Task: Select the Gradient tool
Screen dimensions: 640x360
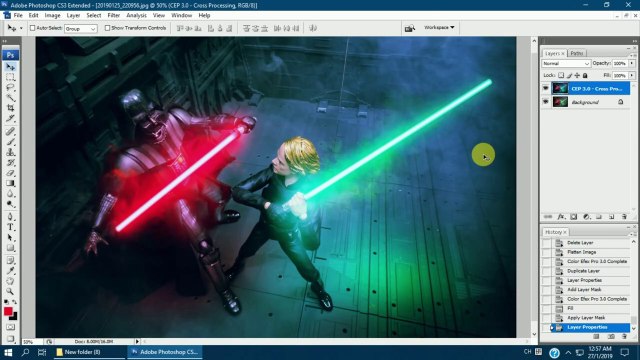Action: click(x=10, y=183)
